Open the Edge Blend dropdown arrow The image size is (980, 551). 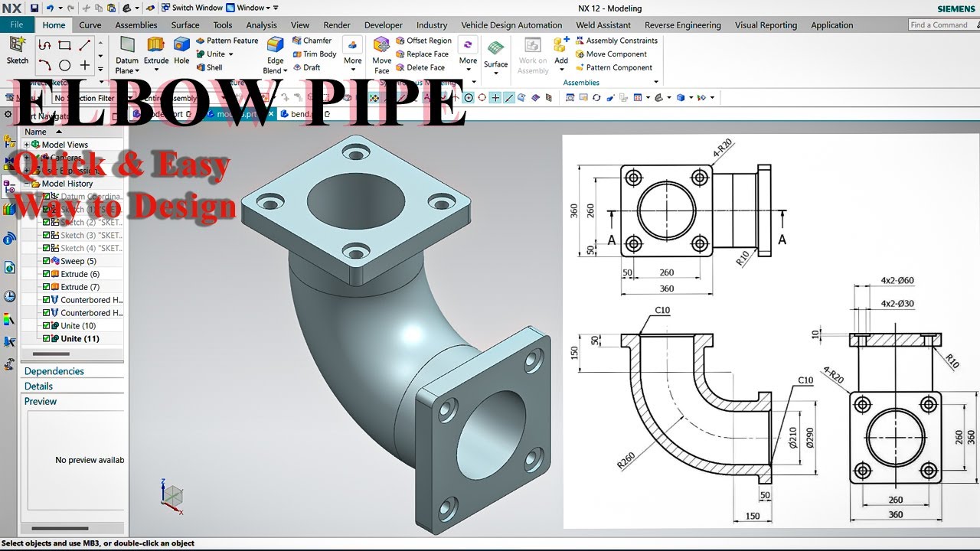(286, 71)
